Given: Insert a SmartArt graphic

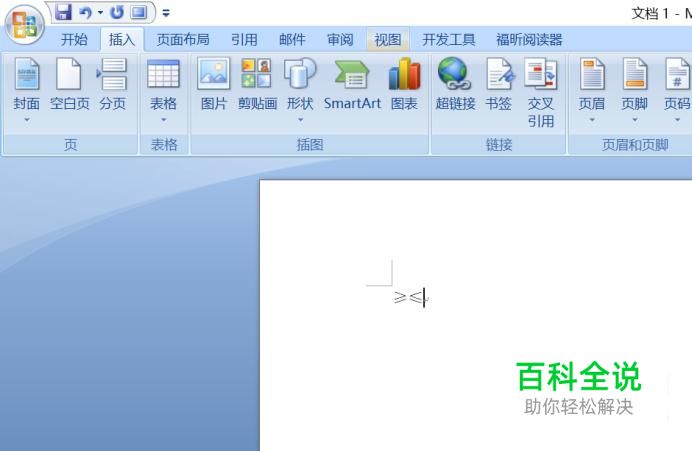Looking at the screenshot, I should pyautogui.click(x=352, y=84).
